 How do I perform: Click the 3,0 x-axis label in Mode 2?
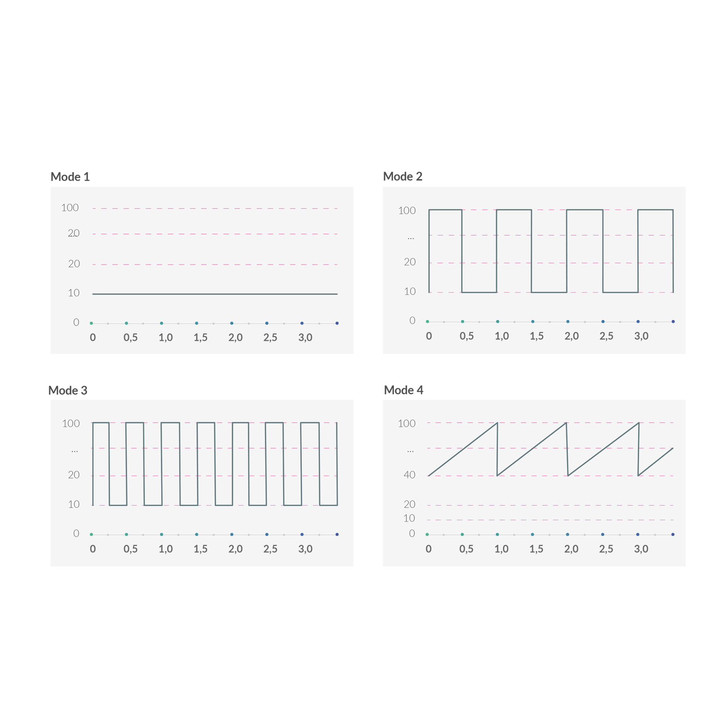coord(641,336)
